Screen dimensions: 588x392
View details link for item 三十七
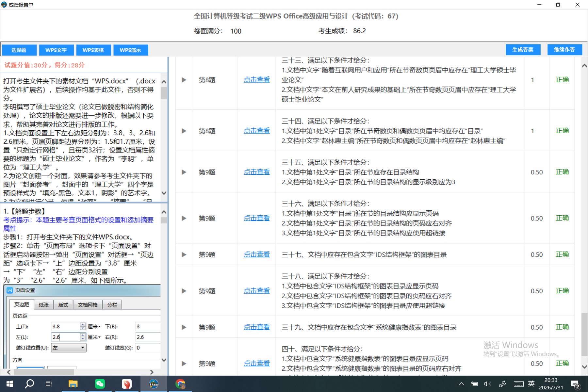click(x=257, y=254)
